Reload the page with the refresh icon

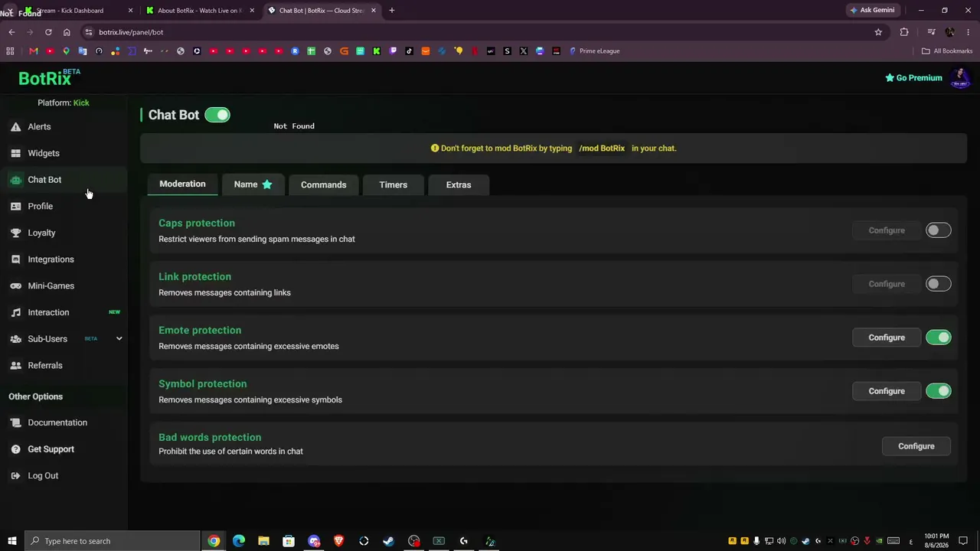48,32
